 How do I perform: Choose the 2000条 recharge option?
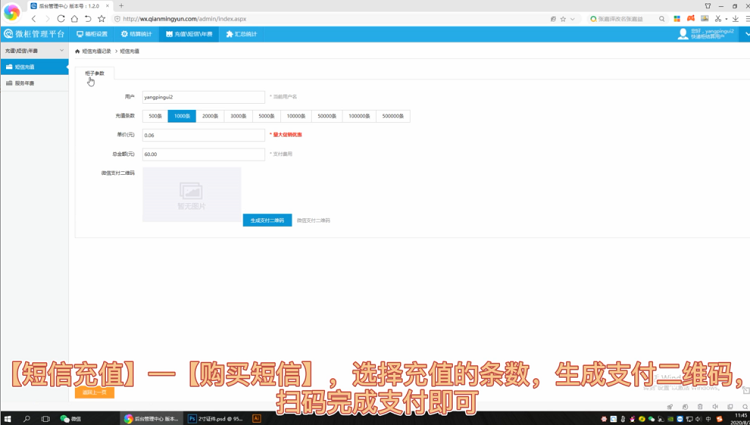pyautogui.click(x=210, y=116)
